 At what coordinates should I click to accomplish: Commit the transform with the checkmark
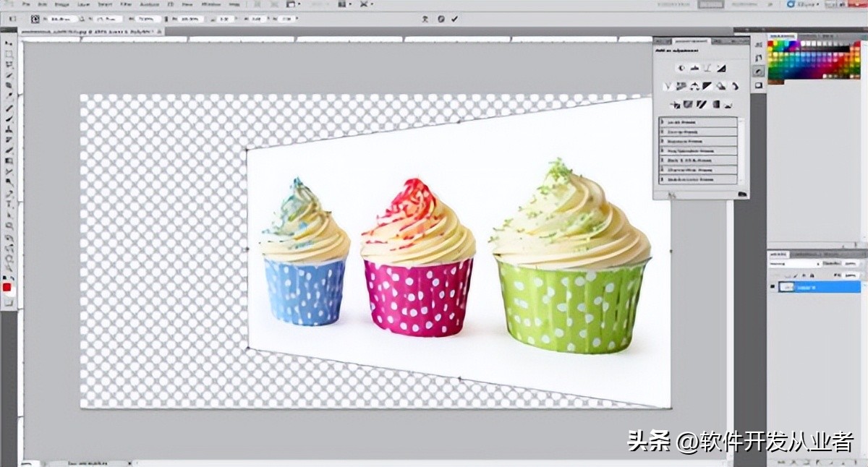(x=454, y=19)
